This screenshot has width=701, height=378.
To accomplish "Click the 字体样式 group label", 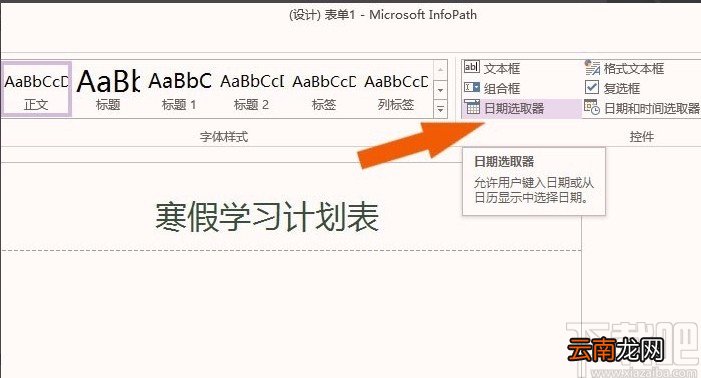I will pos(224,136).
